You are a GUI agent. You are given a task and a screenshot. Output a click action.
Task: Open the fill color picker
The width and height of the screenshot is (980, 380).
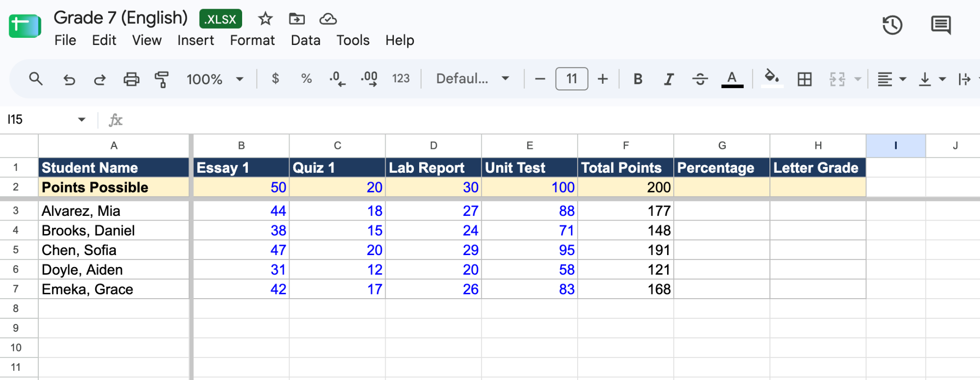point(772,78)
